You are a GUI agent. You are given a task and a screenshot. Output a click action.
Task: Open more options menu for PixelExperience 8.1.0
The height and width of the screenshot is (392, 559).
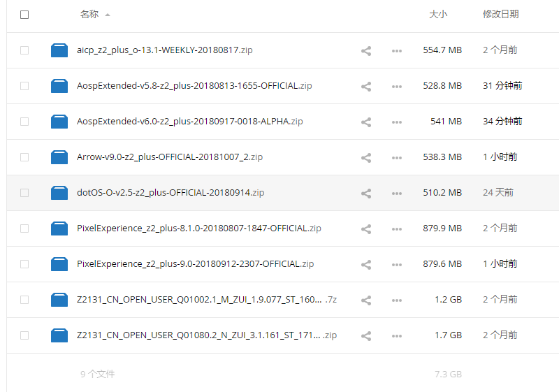pyautogui.click(x=397, y=228)
